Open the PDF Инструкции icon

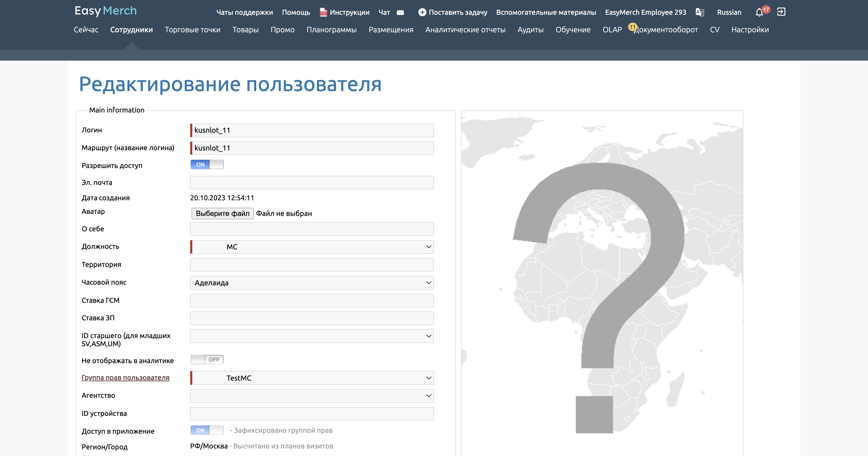coord(323,12)
